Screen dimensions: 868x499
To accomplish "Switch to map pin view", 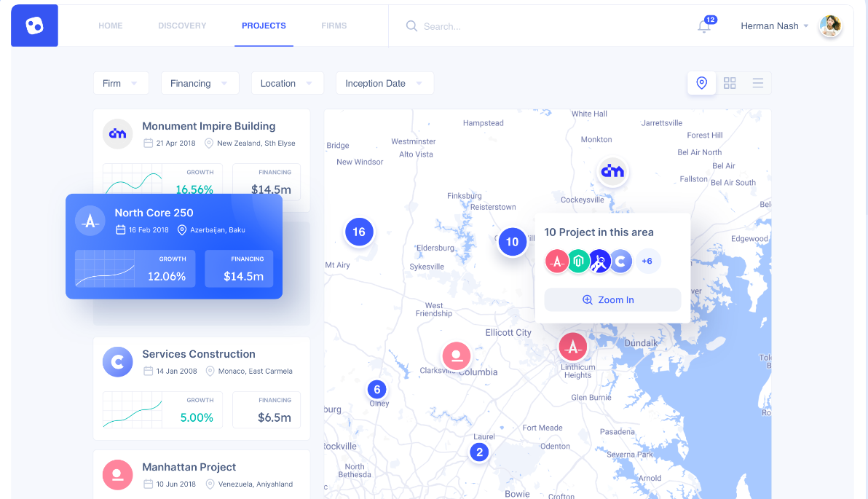I will pyautogui.click(x=701, y=83).
